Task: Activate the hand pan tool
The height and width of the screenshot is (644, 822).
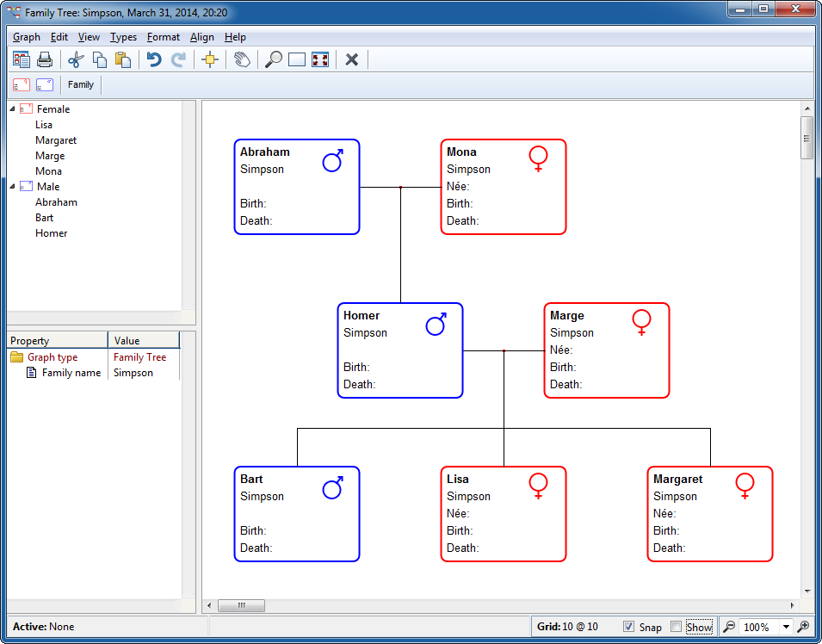Action: click(x=242, y=59)
